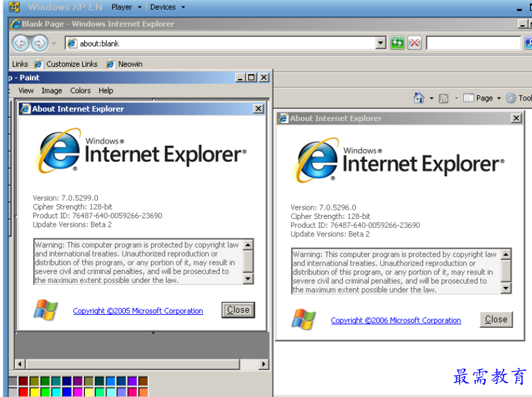Screen dimensions: 532x397
Task: Pick the cyan color swatch
Action: coord(56,392)
